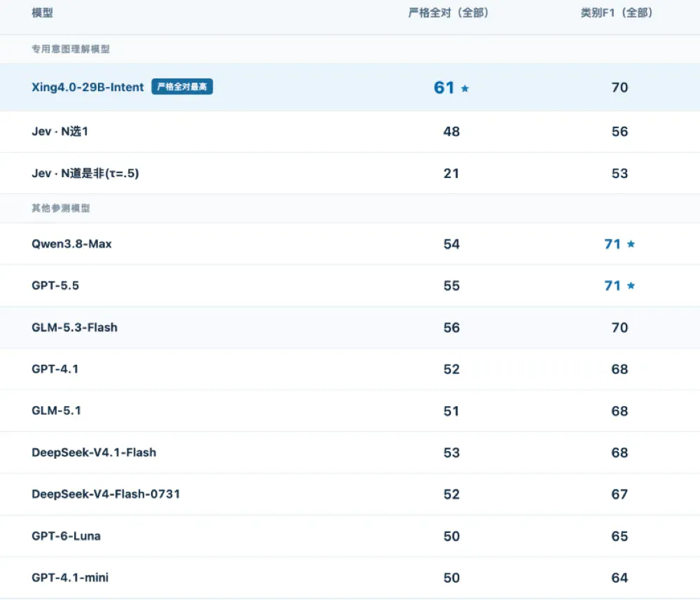700x608 pixels.
Task: Click the 严格全对（全部） column header
Action: point(448,13)
